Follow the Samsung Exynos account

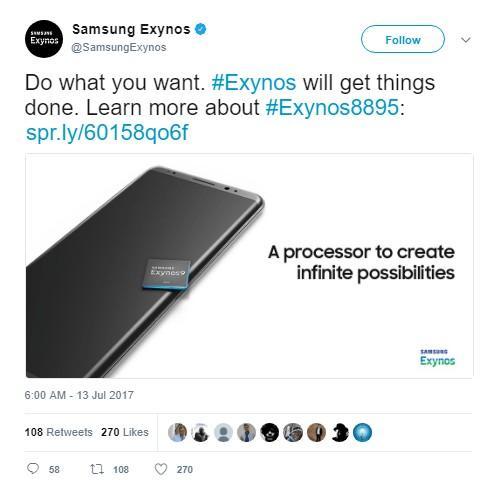point(403,39)
